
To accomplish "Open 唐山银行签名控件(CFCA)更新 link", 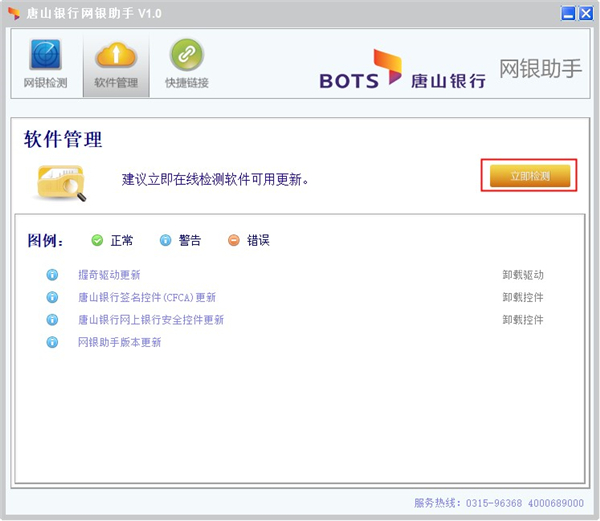I will [x=147, y=297].
